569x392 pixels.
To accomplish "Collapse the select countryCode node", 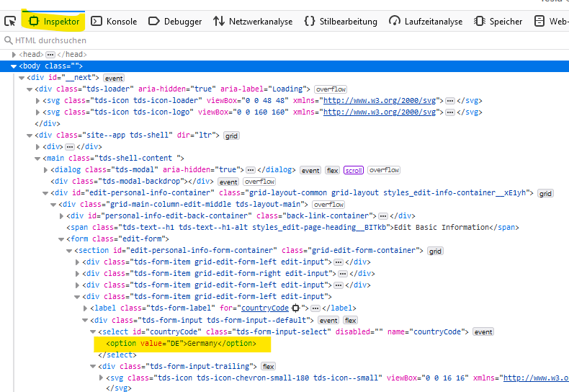I will [93, 332].
